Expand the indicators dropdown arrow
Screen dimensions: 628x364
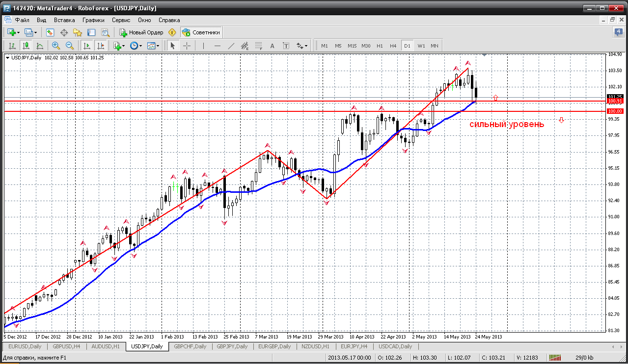(x=124, y=46)
